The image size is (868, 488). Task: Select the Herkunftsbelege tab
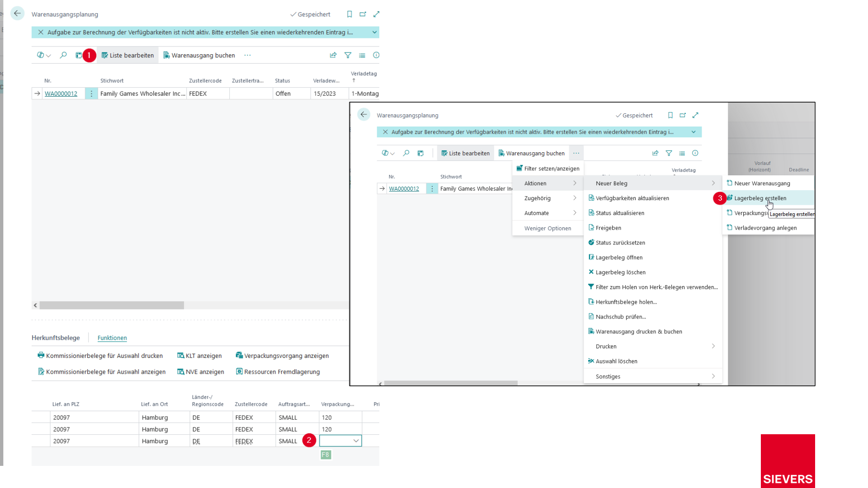pyautogui.click(x=56, y=338)
